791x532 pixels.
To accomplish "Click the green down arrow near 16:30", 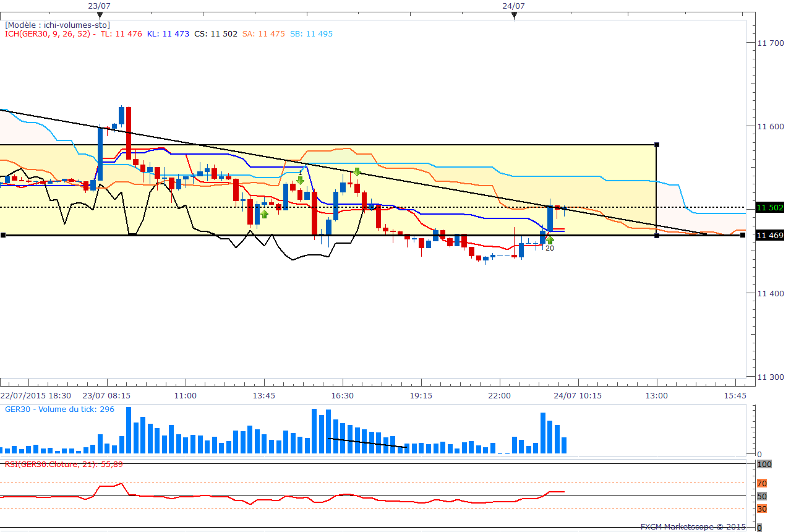I will (357, 172).
